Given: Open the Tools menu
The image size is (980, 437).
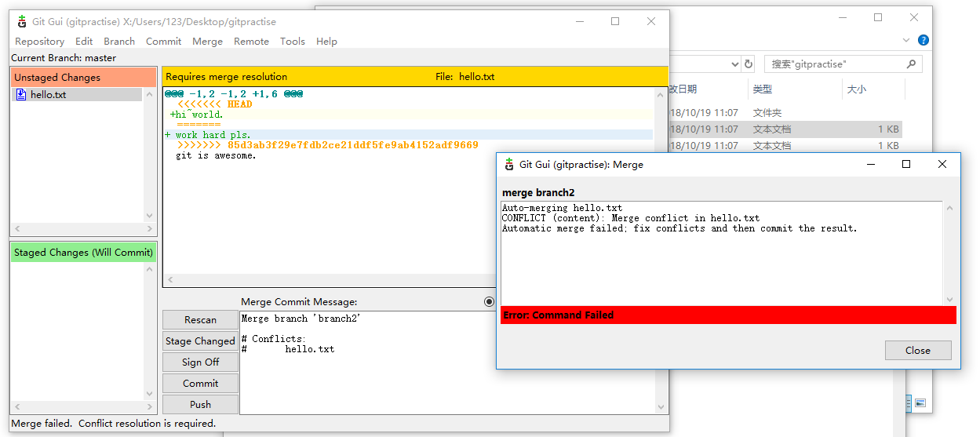Looking at the screenshot, I should pos(293,42).
